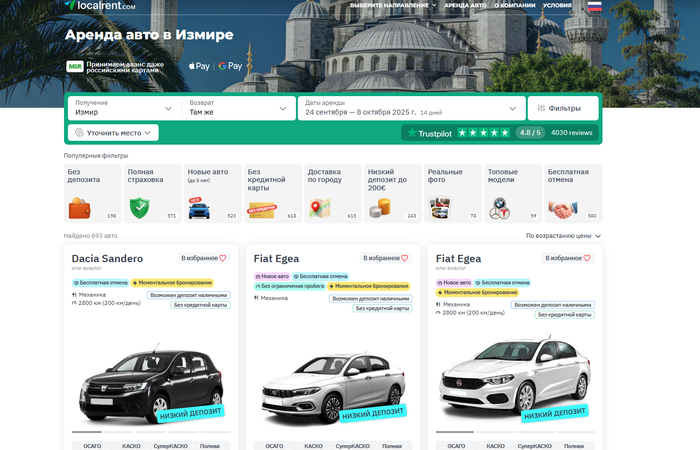Screen dimensions: 700x450
Task: Toggle favorite on the middle Fiat Egea
Action: click(386, 258)
